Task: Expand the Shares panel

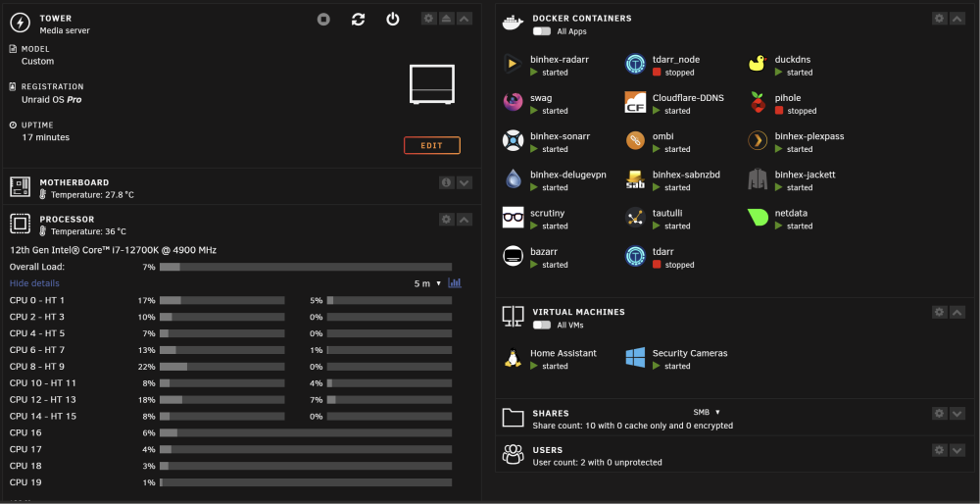Action: 957,414
